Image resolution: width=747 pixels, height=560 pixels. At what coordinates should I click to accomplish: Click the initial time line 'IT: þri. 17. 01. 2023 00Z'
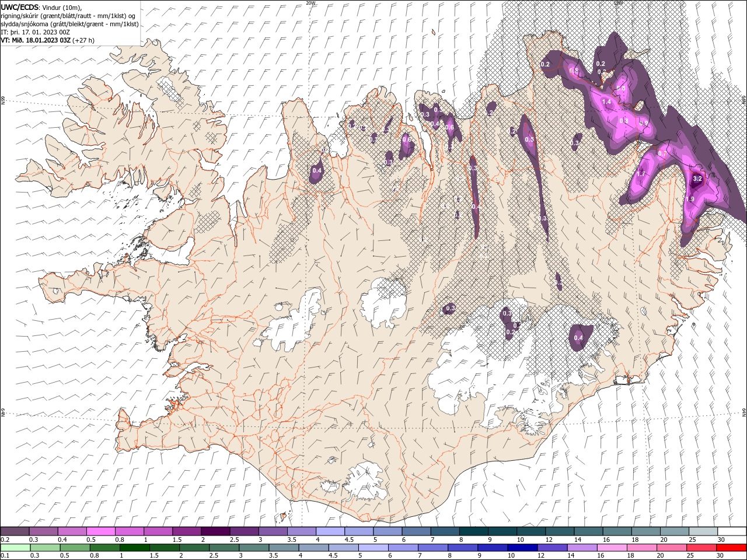35,32
